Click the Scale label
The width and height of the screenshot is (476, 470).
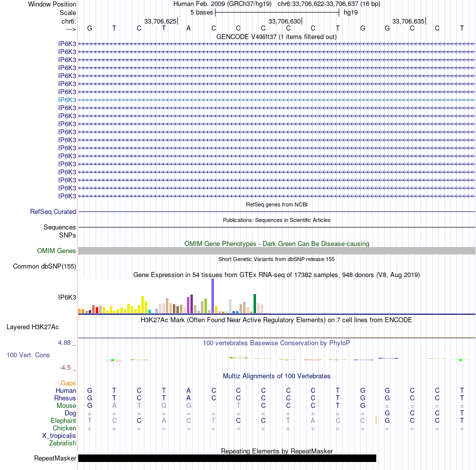(68, 13)
